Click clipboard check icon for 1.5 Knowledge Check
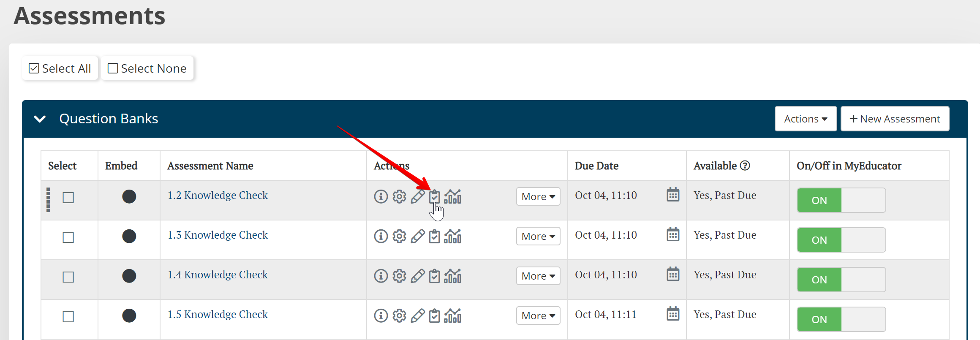980x340 pixels. pos(434,316)
